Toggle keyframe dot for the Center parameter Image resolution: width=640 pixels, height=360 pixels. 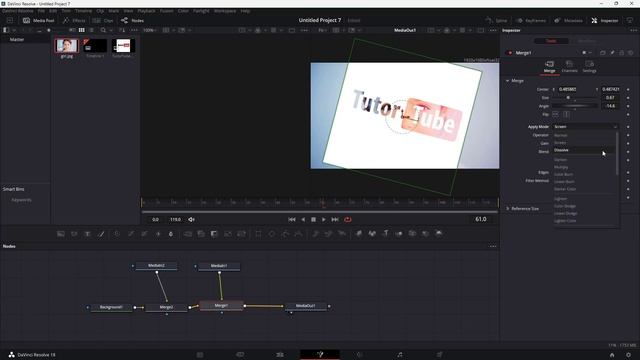coord(628,89)
